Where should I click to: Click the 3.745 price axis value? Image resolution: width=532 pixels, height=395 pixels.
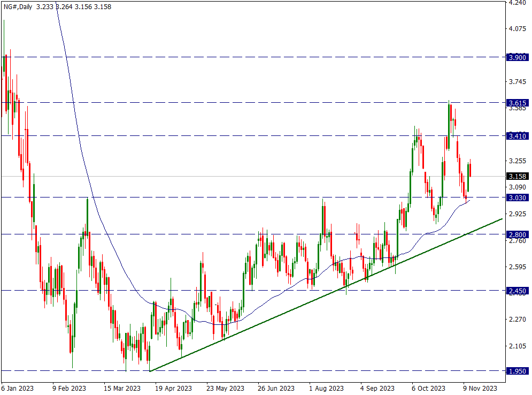click(x=517, y=81)
